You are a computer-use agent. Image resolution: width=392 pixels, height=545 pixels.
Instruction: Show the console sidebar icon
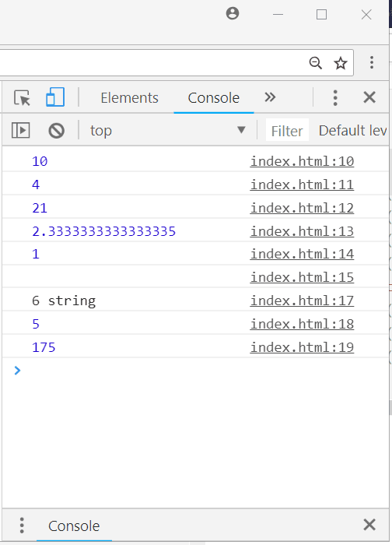pyautogui.click(x=21, y=130)
